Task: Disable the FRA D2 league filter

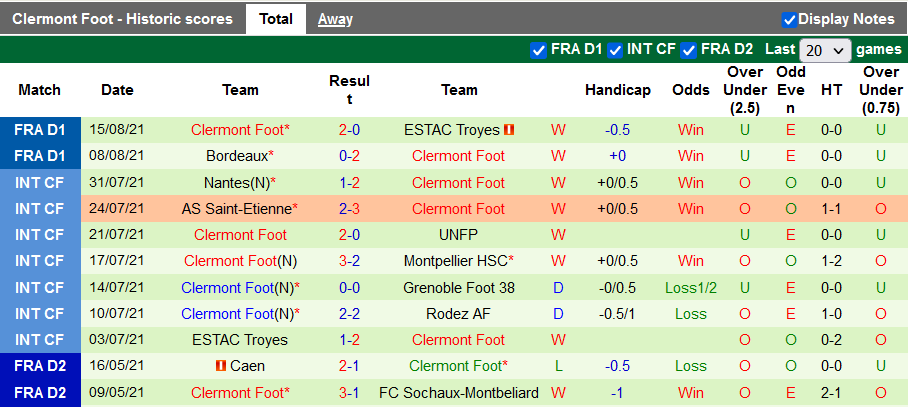Action: (689, 49)
